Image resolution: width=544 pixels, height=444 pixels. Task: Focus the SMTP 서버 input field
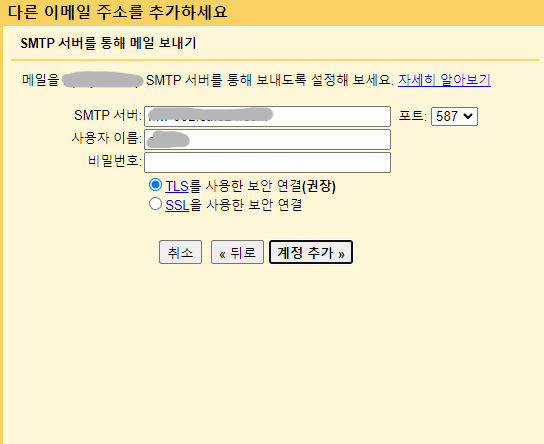tap(267, 116)
